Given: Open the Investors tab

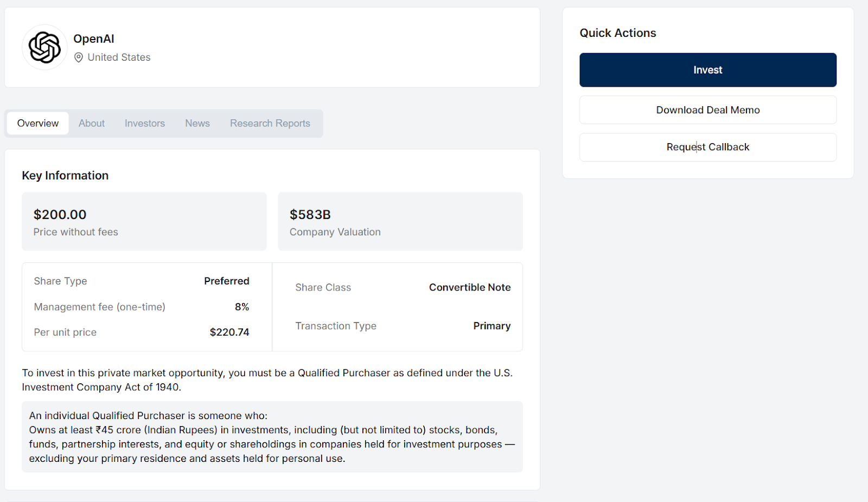Looking at the screenshot, I should pos(145,124).
